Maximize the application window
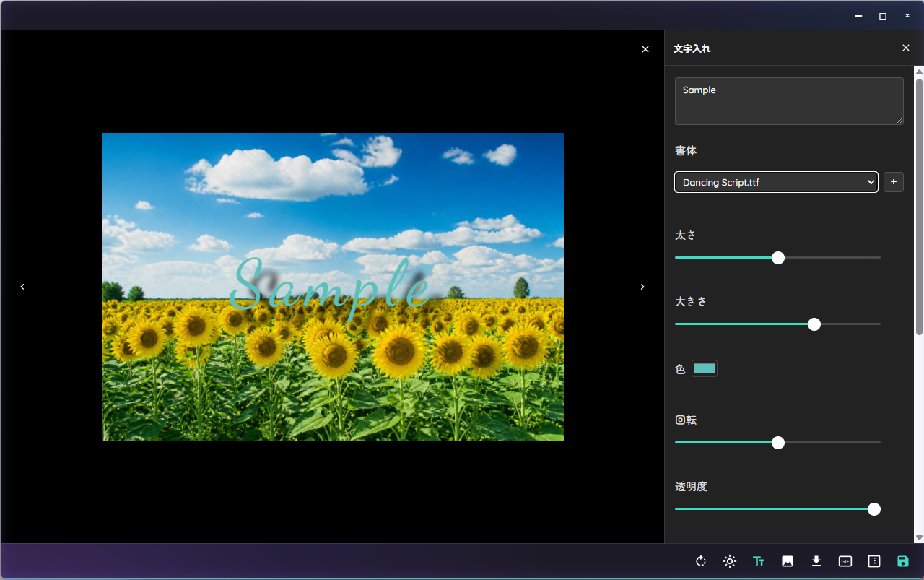924x580 pixels. coord(883,16)
